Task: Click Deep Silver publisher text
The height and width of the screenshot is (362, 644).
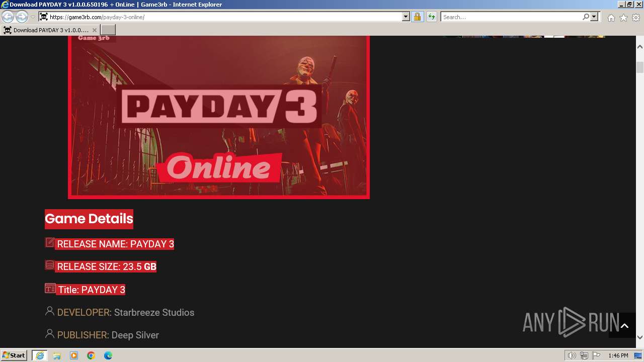Action: tap(135, 335)
